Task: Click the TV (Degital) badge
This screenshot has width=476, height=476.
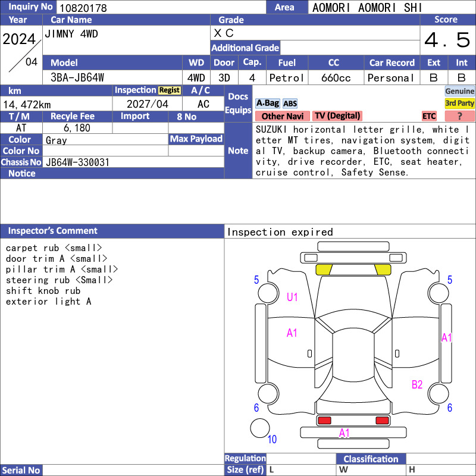Action: point(337,116)
